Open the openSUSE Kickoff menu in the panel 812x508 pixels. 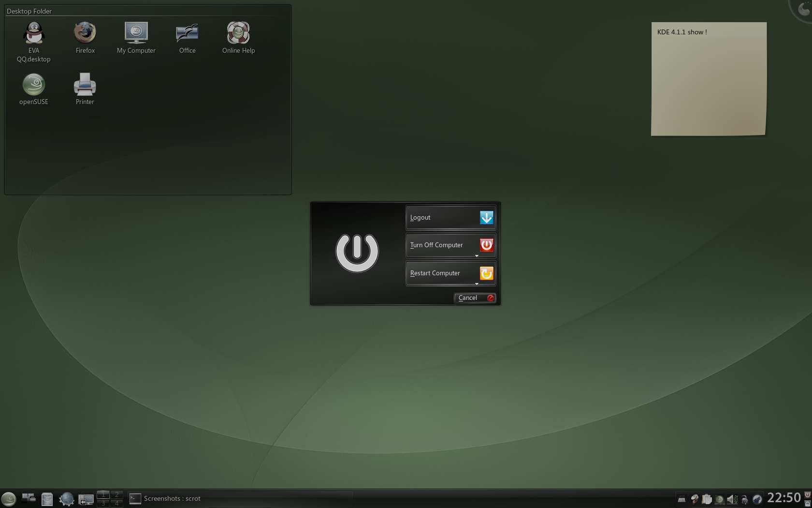(x=9, y=499)
